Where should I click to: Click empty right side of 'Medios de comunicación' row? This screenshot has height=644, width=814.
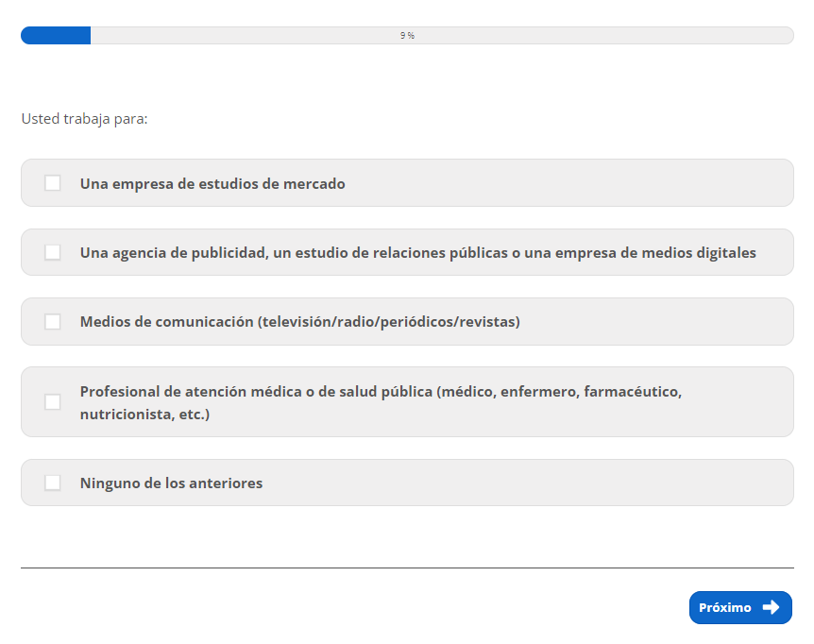(661, 322)
